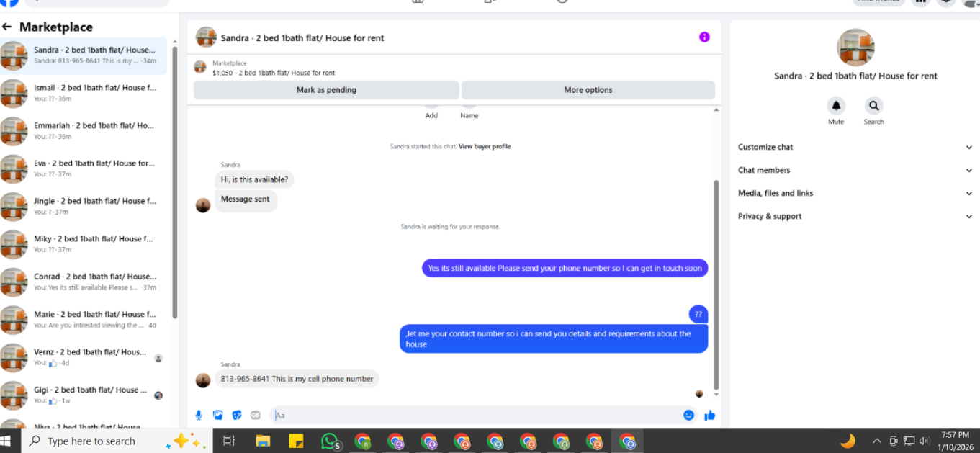This screenshot has width=980, height=453.
Task: Select the Marie chat thread
Action: click(84, 320)
